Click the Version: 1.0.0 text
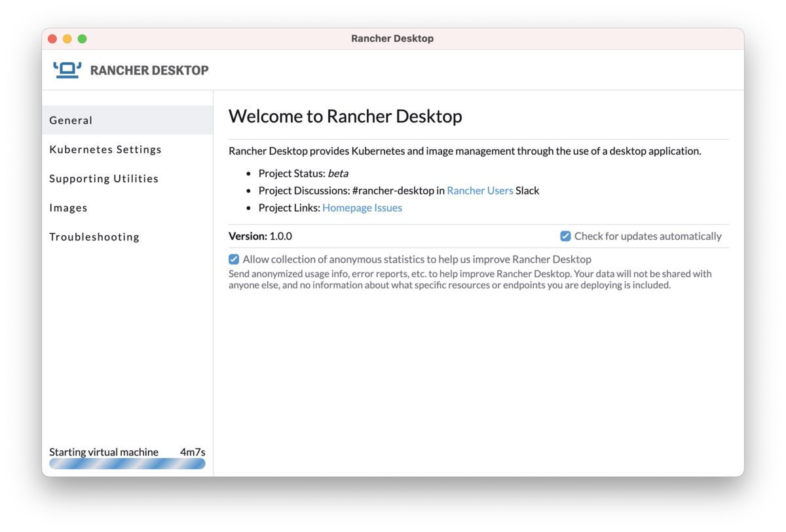The image size is (786, 532). (x=260, y=236)
